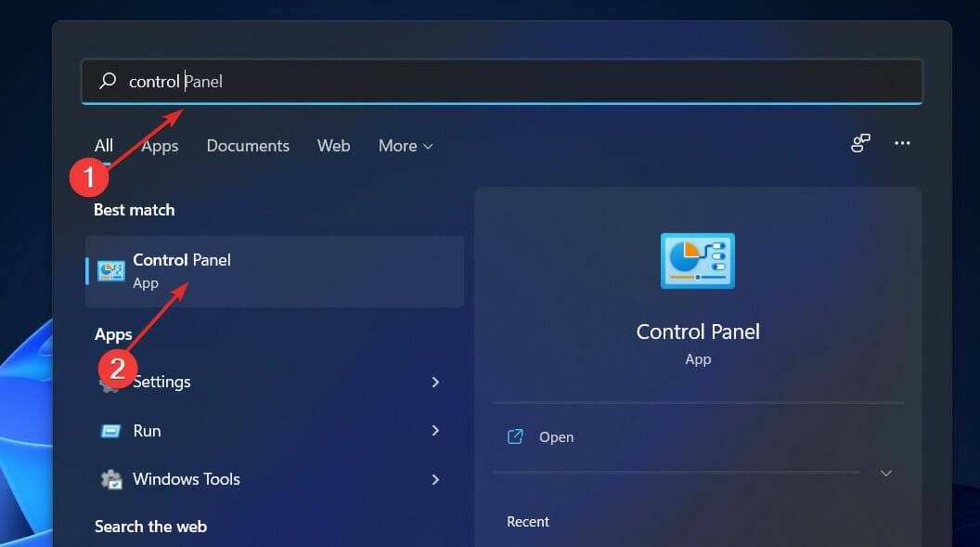This screenshot has height=547, width=980.
Task: Click the large Control Panel icon in preview pane
Action: tap(697, 261)
